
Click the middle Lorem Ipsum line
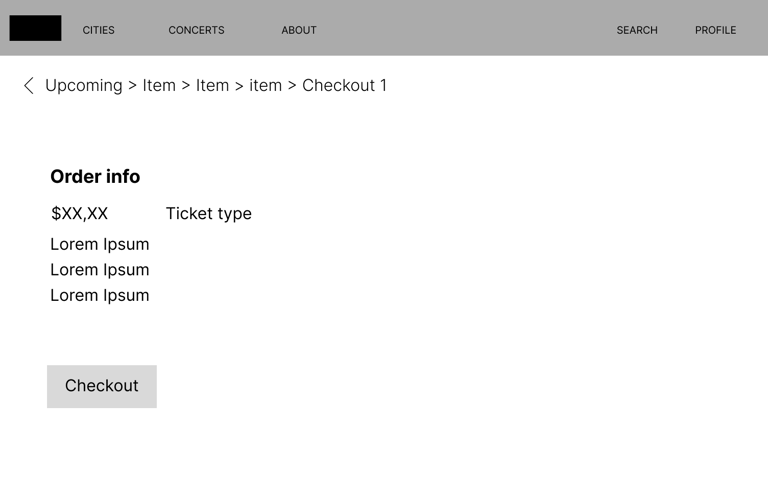point(100,270)
